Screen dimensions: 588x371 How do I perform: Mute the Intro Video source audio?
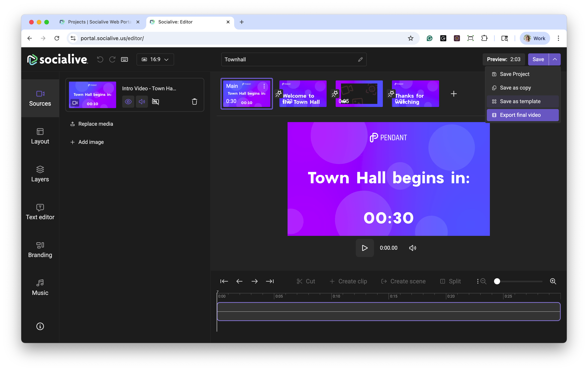point(142,101)
